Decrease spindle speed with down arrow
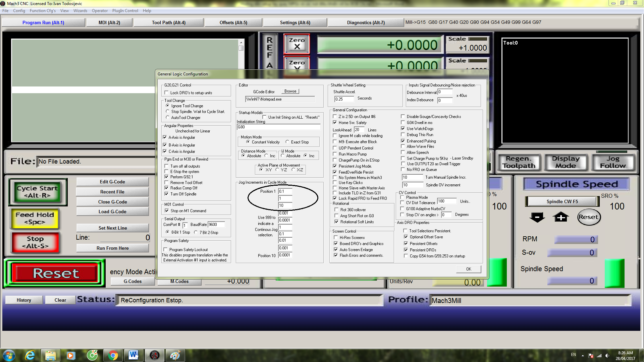 click(x=537, y=217)
